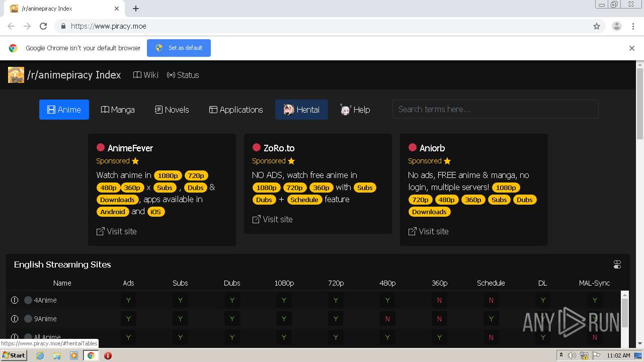Click the 9Anime status circle
Viewport: 644px width, 362px height.
point(28,319)
